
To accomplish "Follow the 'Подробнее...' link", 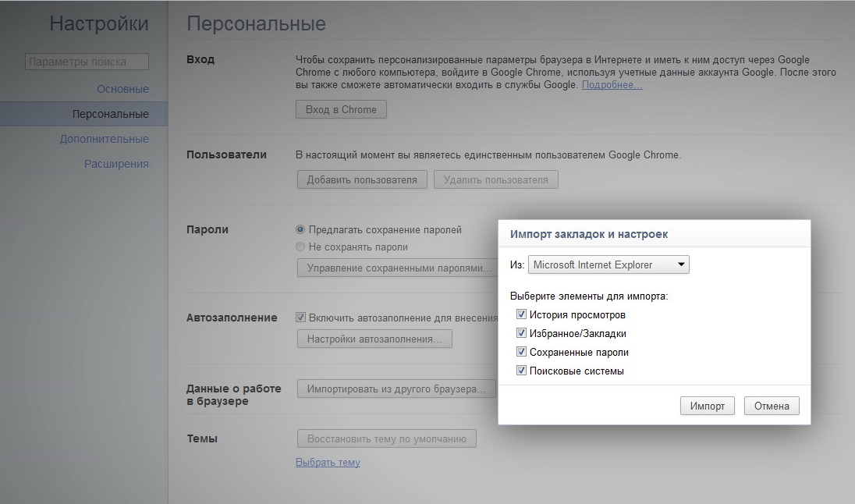I will (x=612, y=84).
